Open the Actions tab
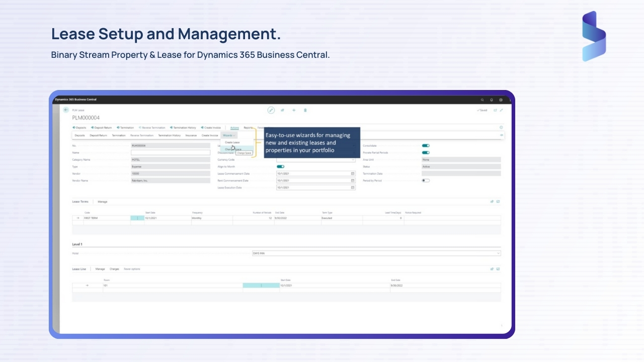 [x=234, y=128]
